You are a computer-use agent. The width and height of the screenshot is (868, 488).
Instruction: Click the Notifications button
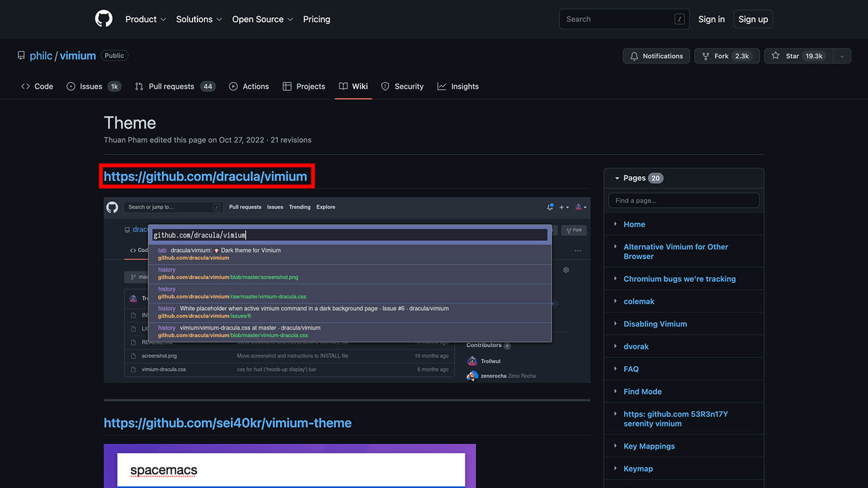click(x=656, y=56)
